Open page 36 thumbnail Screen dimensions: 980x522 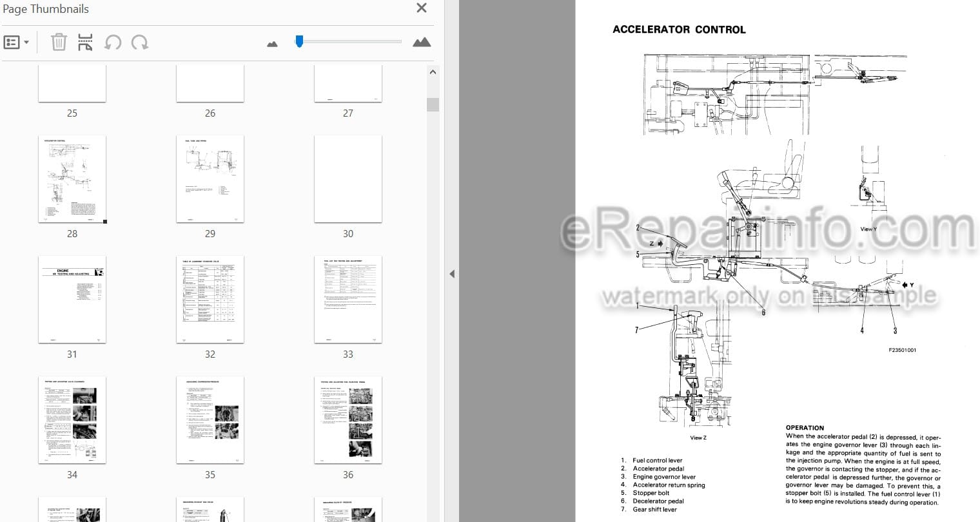348,420
